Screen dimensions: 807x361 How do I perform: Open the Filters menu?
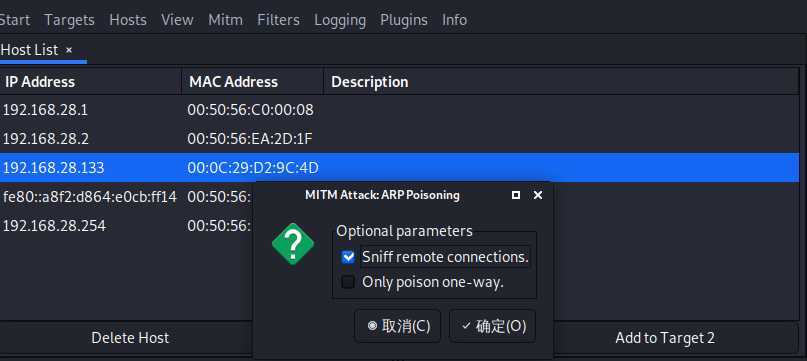click(x=278, y=20)
